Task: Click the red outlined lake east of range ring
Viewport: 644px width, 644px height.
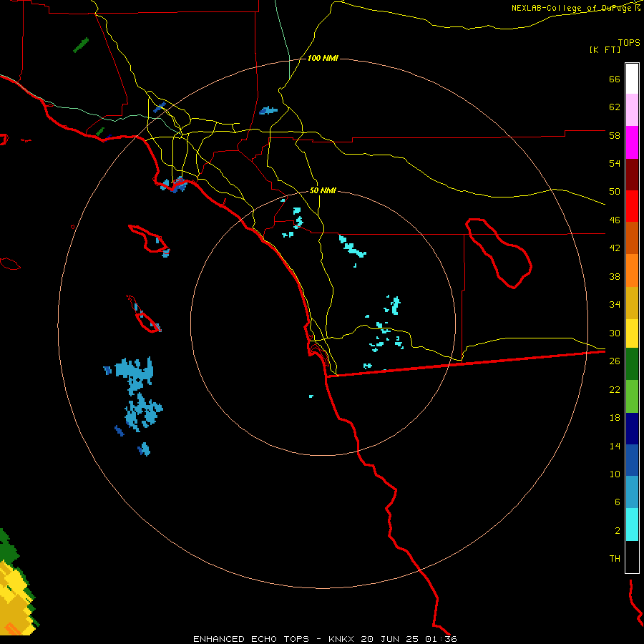Action: click(x=499, y=253)
